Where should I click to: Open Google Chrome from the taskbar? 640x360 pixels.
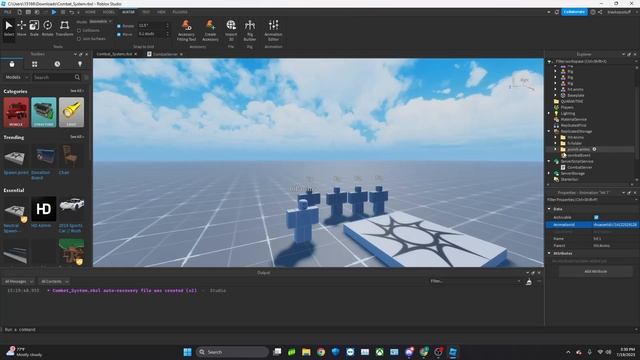tap(321, 352)
